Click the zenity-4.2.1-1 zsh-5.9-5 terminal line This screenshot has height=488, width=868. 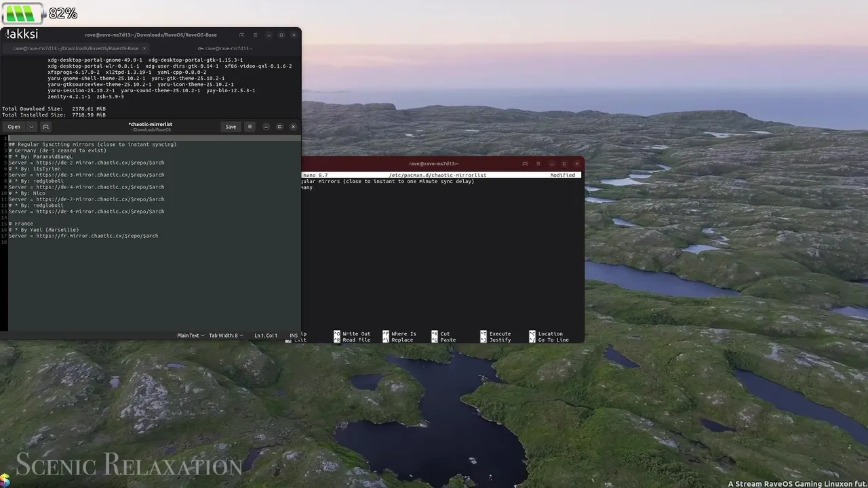pyautogui.click(x=85, y=96)
